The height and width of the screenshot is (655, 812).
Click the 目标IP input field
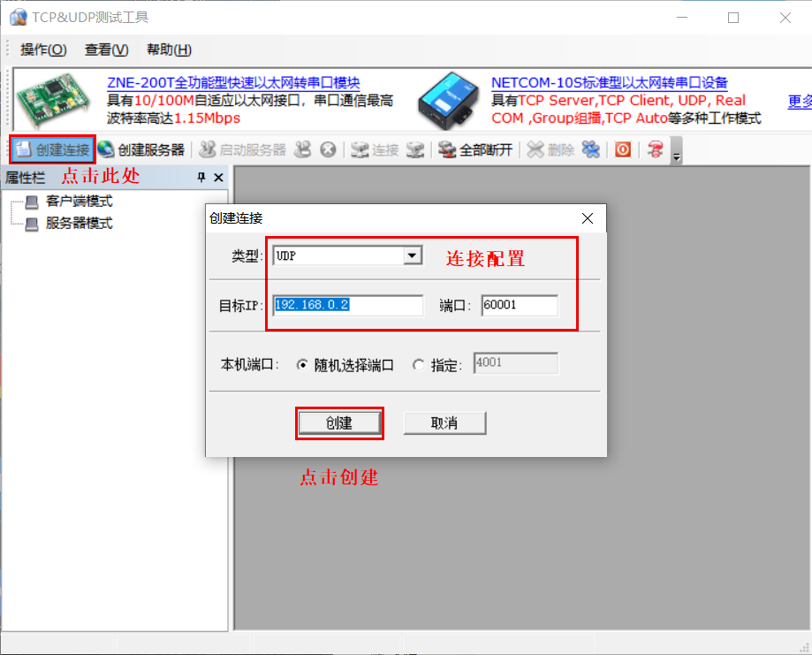click(348, 305)
